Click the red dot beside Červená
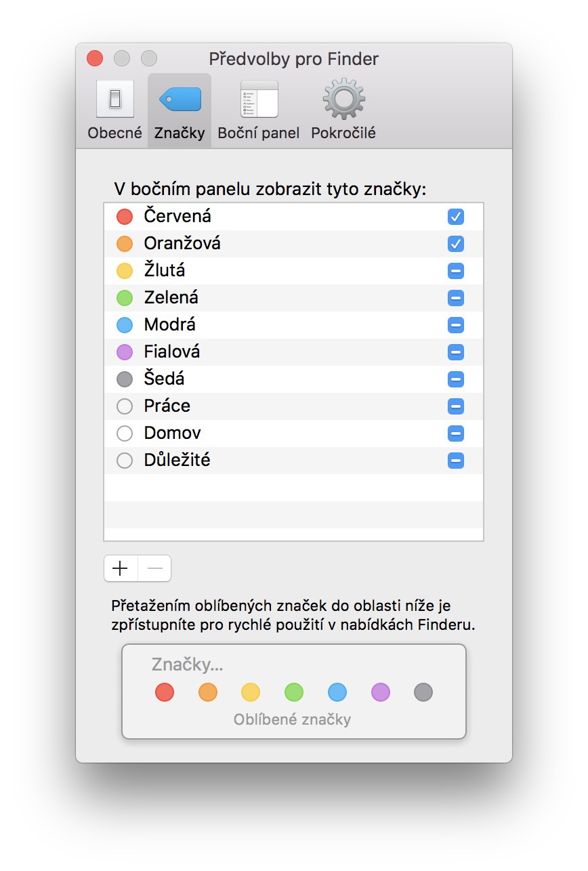The height and width of the screenshot is (871, 588). pyautogui.click(x=125, y=217)
